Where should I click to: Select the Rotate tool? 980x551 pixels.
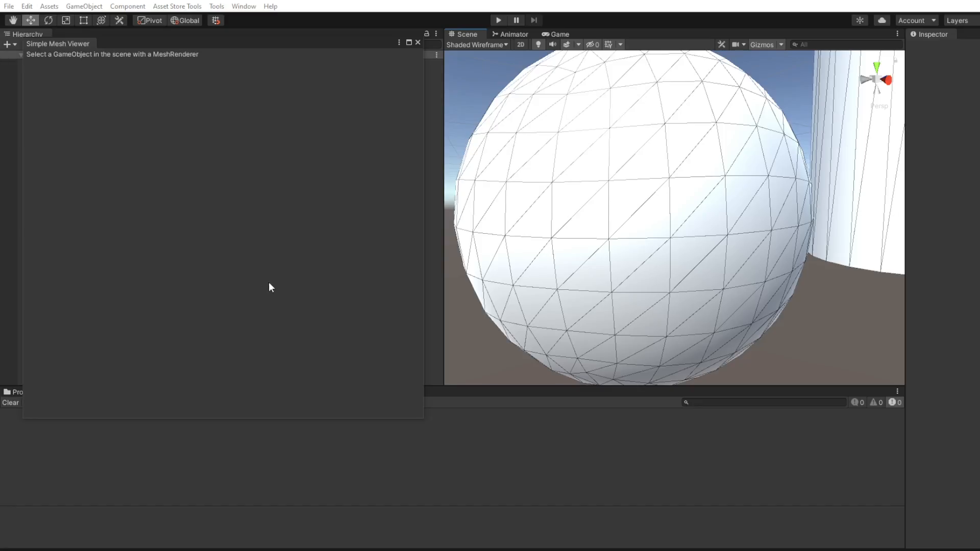pyautogui.click(x=48, y=20)
